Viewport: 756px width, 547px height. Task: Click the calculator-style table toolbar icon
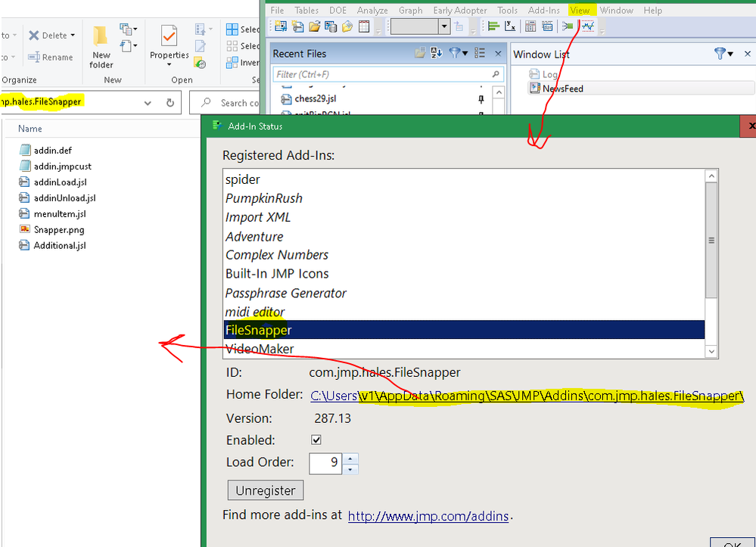[x=530, y=26]
